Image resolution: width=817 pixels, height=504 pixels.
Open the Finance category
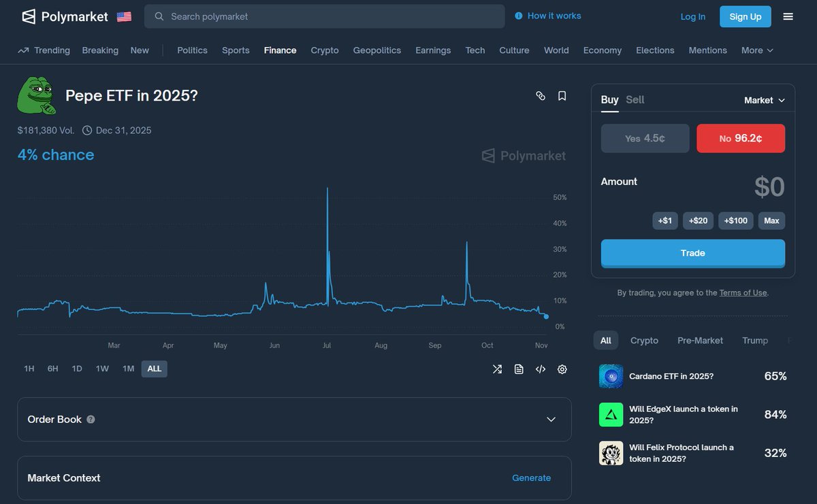(280, 50)
